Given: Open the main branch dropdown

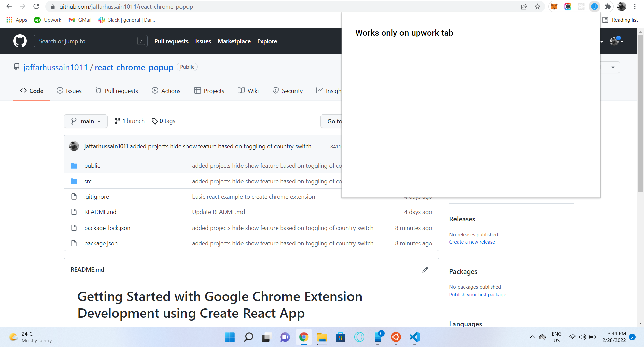Looking at the screenshot, I should 86,121.
